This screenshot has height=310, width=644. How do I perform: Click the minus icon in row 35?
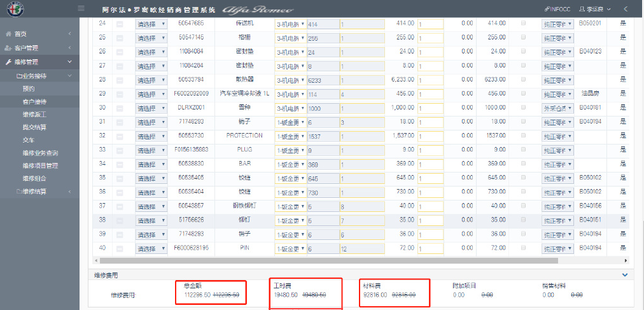click(x=120, y=179)
